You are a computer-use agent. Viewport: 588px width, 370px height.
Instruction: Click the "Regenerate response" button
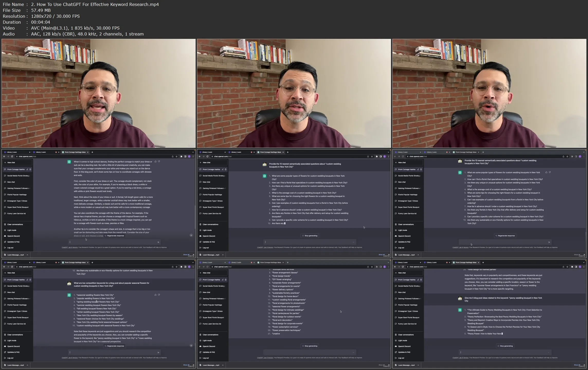pyautogui.click(x=115, y=236)
